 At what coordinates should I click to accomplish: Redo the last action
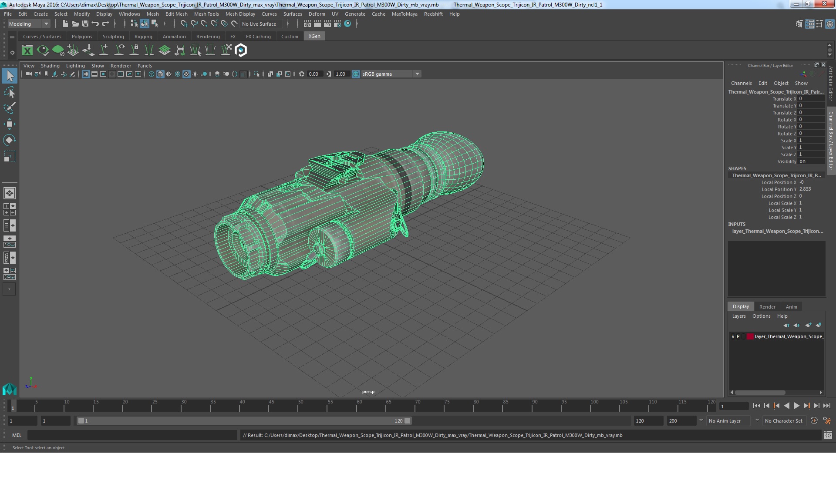tap(105, 24)
